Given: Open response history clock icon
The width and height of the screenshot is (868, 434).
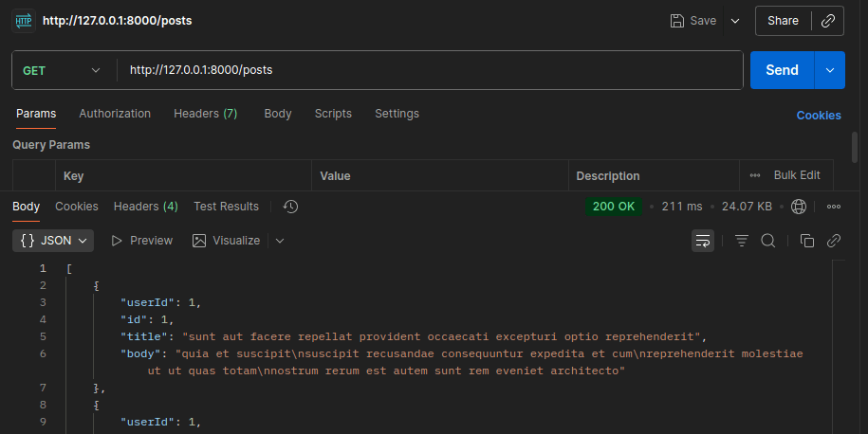Looking at the screenshot, I should click(x=290, y=207).
